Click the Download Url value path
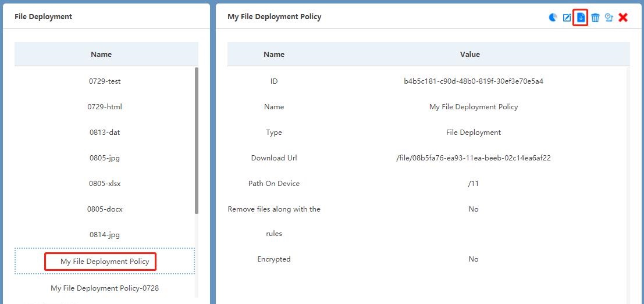This screenshot has height=304, width=644. coord(473,158)
